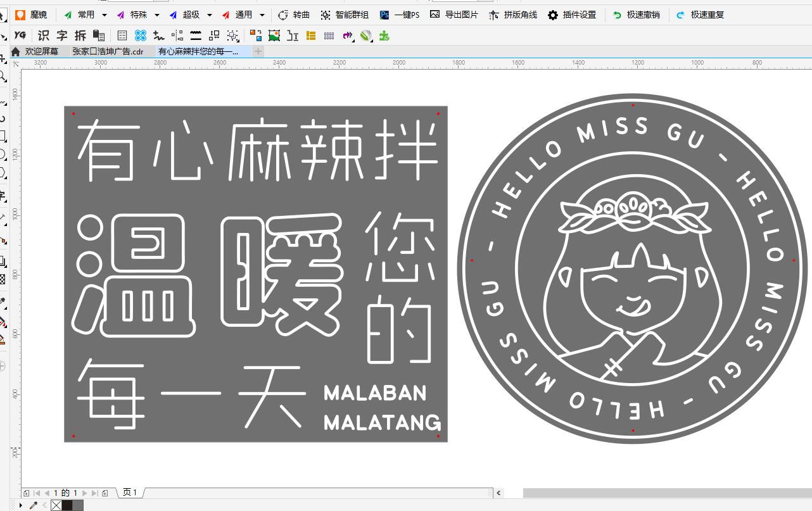Click 极速重复 fast redo
812x511 pixels.
point(700,15)
